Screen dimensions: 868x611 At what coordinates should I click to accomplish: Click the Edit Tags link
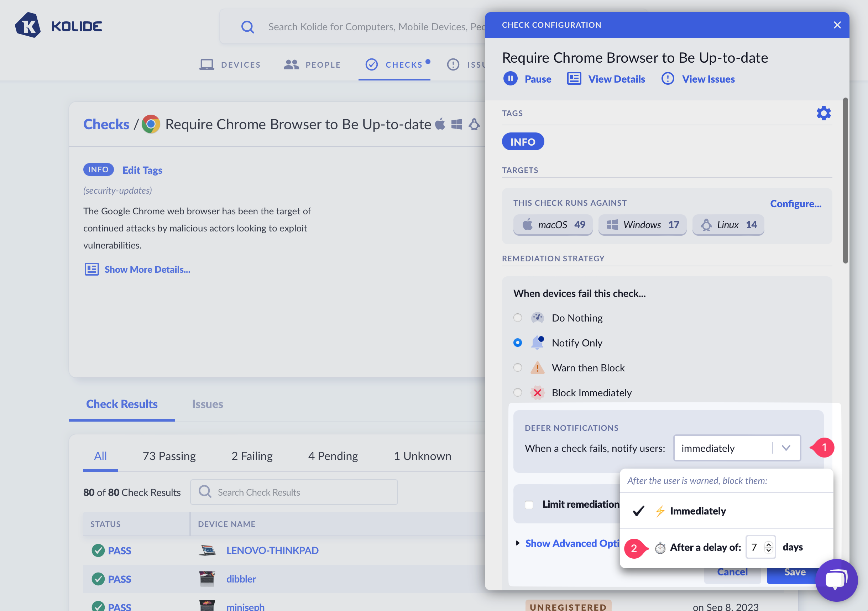pos(142,170)
